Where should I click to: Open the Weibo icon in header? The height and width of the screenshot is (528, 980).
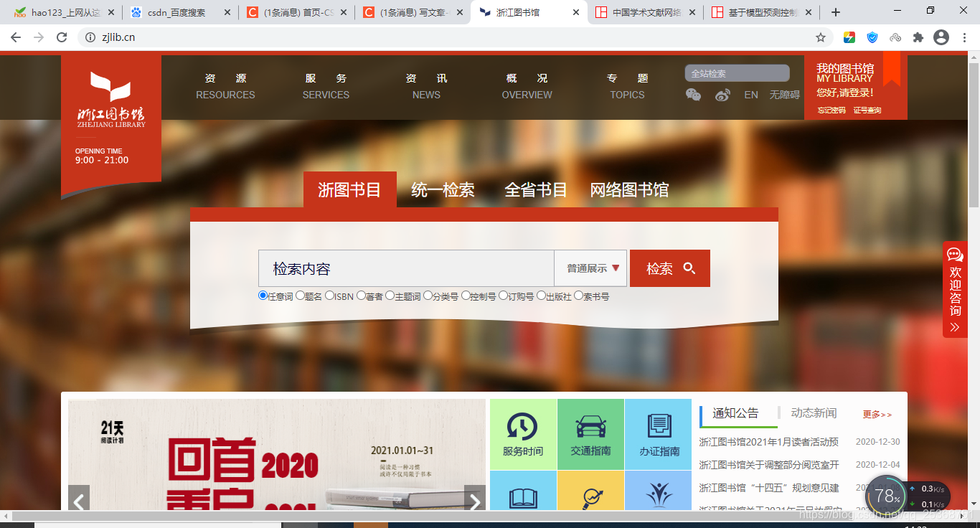coord(722,95)
